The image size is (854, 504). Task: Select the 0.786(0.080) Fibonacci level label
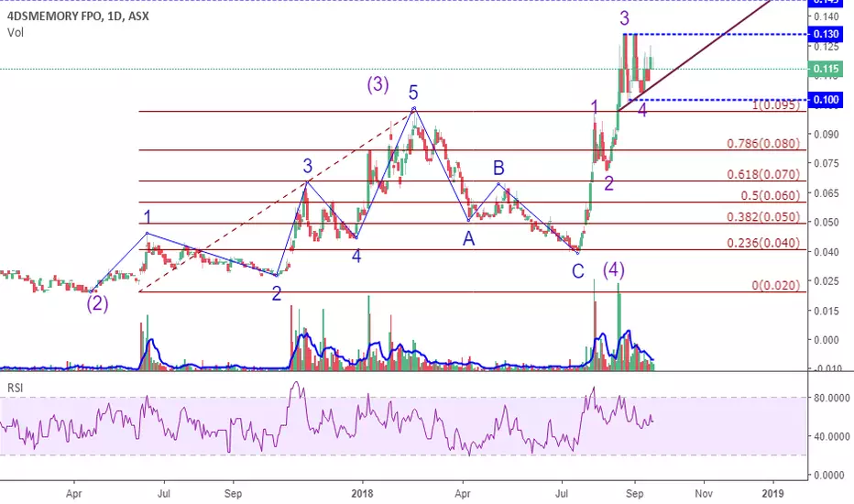763,144
